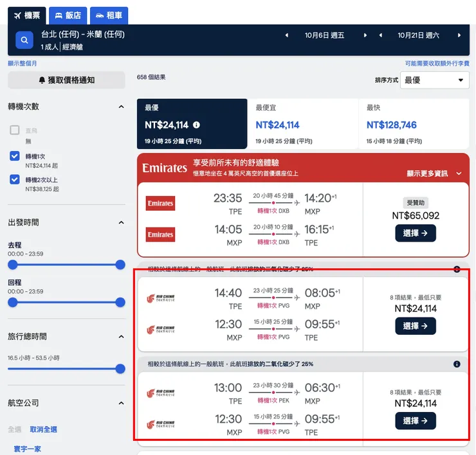Select the 最便宜 cheapest results tab

coord(303,124)
